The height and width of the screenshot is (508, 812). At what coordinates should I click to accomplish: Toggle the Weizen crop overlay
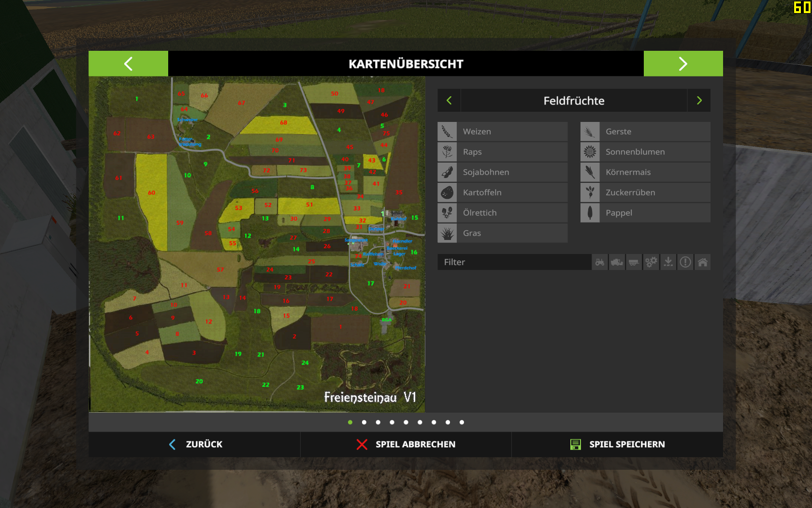coord(503,132)
